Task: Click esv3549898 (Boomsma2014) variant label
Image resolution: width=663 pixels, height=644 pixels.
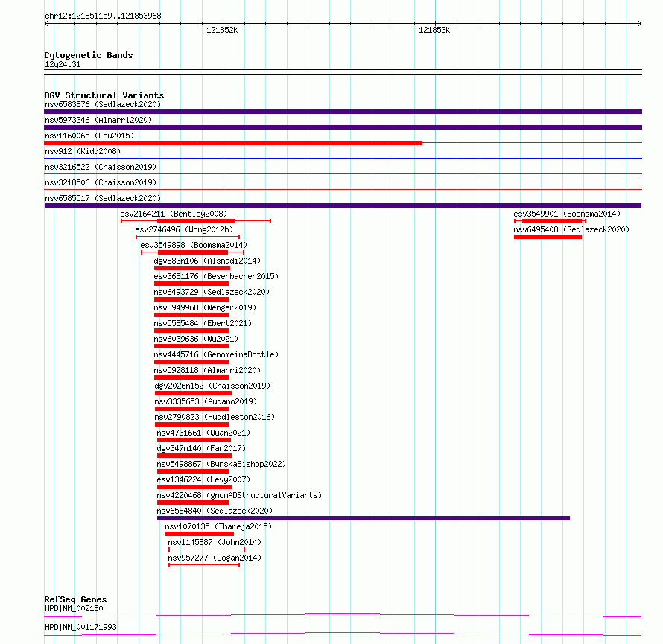Action: coord(194,245)
